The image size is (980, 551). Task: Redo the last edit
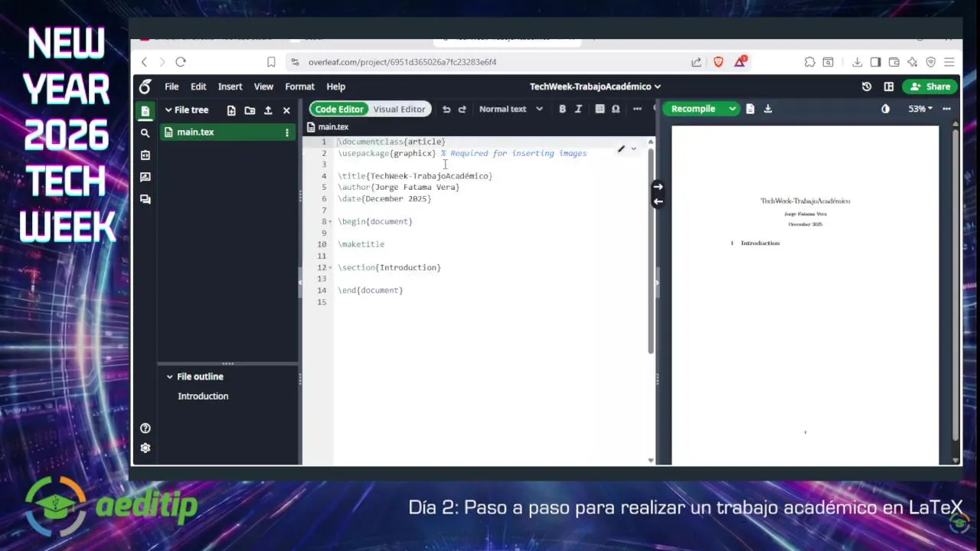462,109
